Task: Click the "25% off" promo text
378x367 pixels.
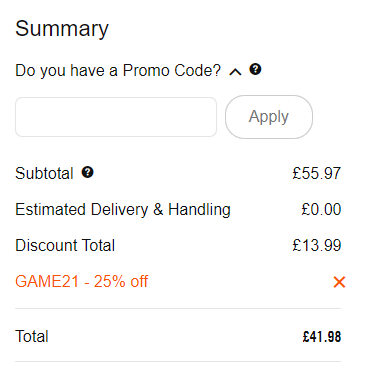Action: (121, 282)
